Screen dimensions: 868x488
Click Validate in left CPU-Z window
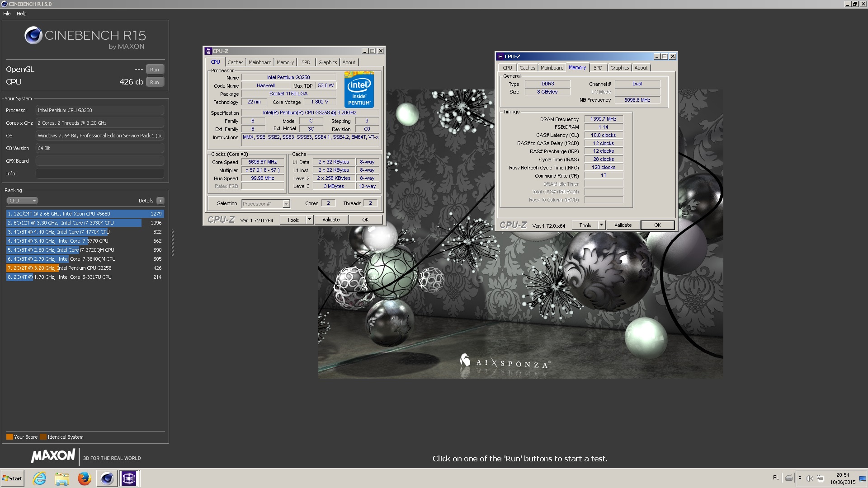click(331, 220)
